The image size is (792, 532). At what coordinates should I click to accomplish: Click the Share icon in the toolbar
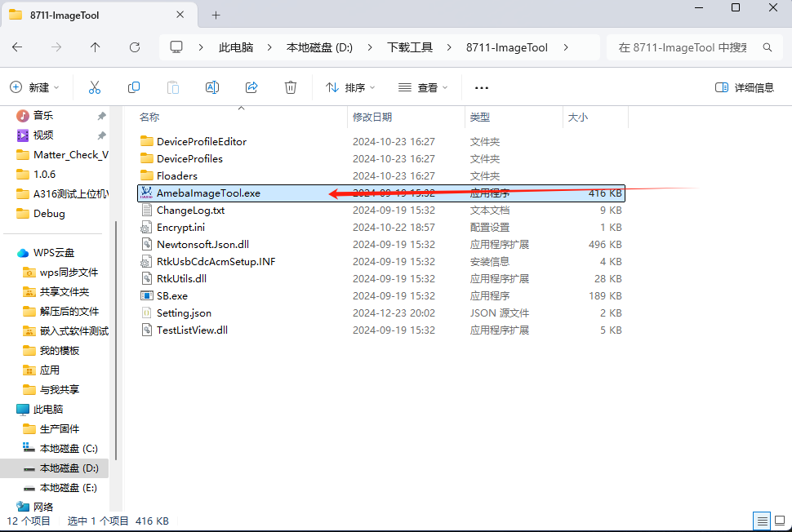pyautogui.click(x=251, y=86)
